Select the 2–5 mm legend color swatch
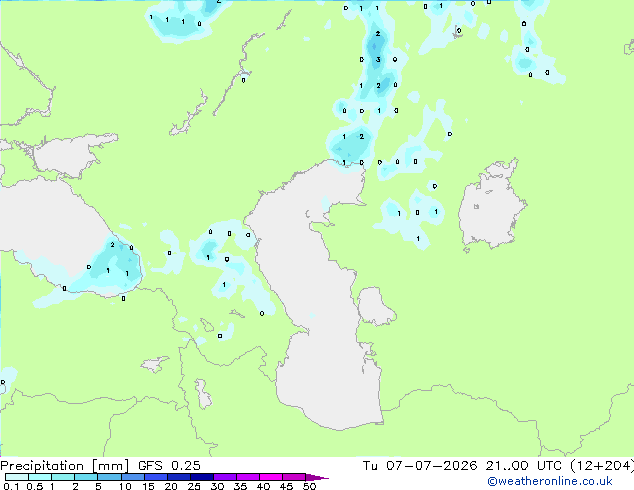 [86, 477]
